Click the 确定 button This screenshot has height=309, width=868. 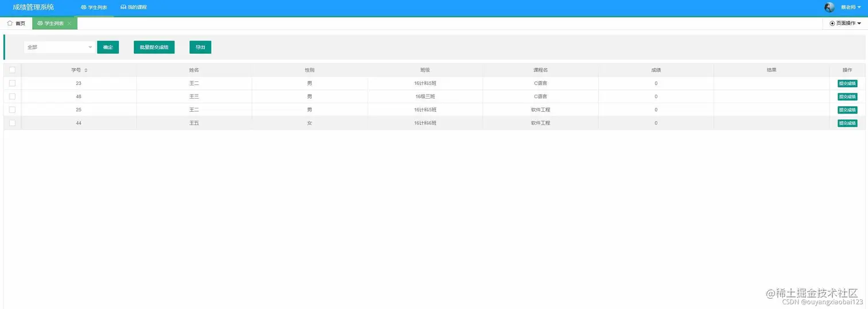pos(108,47)
